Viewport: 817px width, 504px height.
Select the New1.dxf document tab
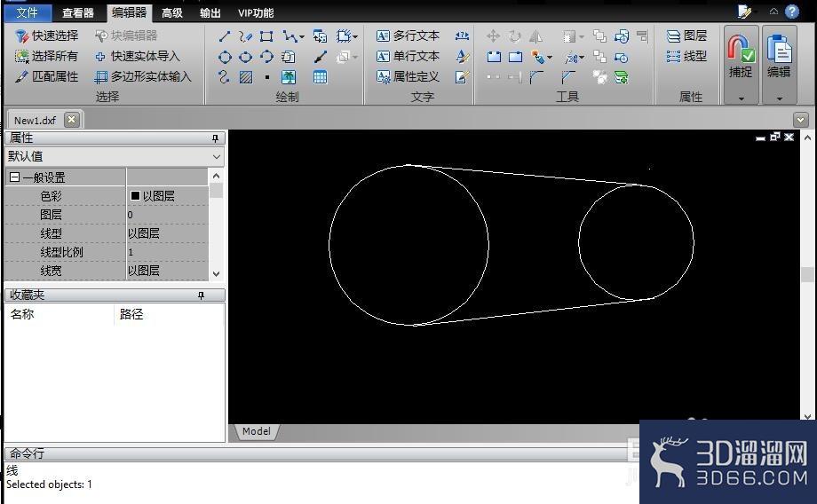coord(35,121)
